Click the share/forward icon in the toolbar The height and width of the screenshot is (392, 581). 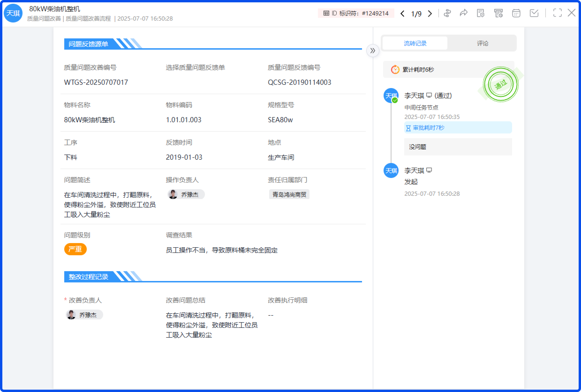pos(464,13)
